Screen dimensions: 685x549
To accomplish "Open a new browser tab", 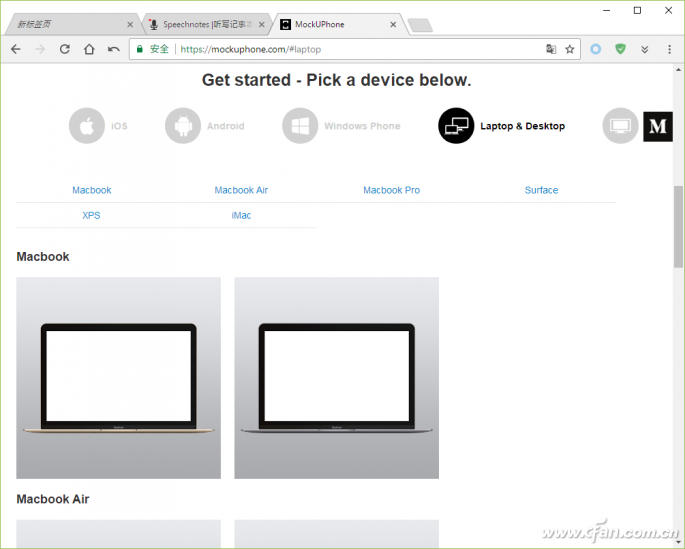I will pos(420,25).
